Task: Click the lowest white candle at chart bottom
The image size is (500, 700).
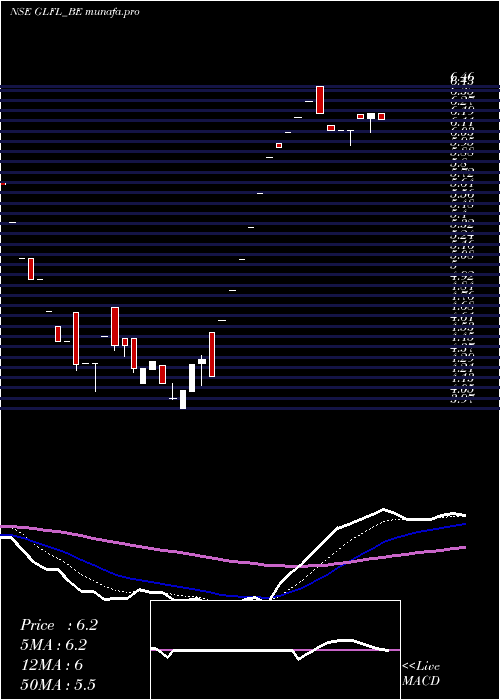Action: point(183,399)
